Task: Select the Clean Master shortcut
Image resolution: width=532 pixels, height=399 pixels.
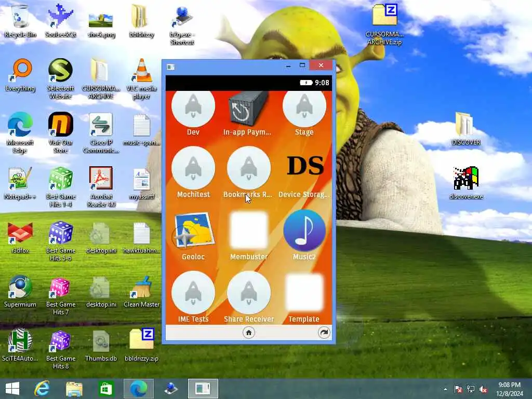Action: [x=141, y=291]
